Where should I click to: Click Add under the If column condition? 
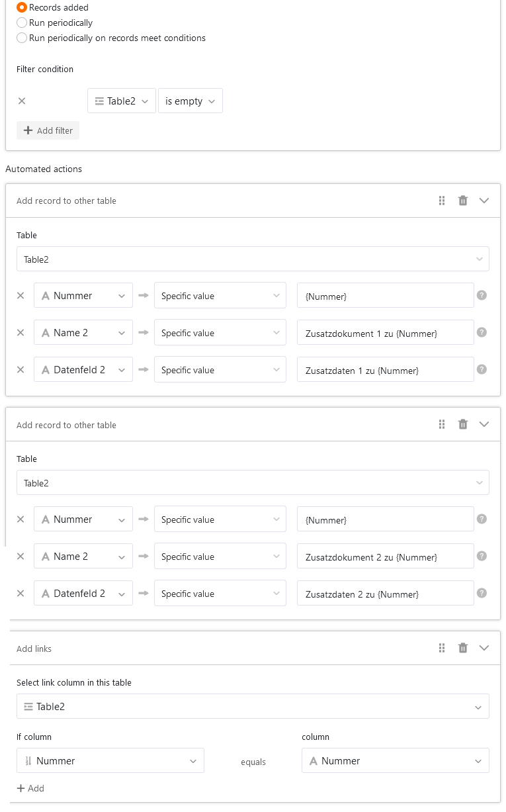click(x=30, y=788)
